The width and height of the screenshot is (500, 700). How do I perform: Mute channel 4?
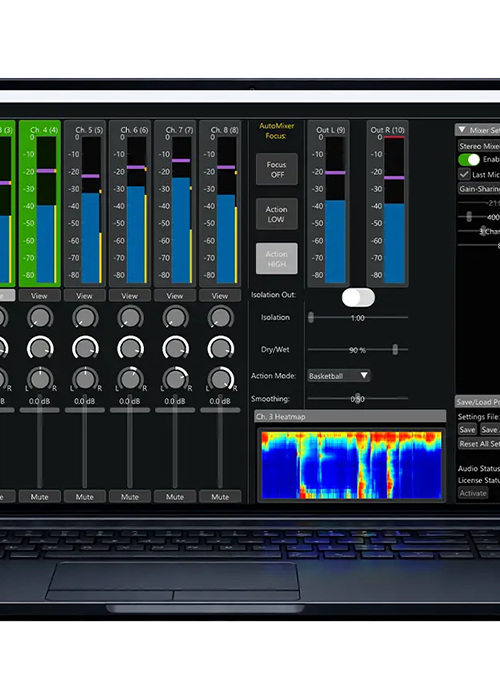tap(39, 496)
